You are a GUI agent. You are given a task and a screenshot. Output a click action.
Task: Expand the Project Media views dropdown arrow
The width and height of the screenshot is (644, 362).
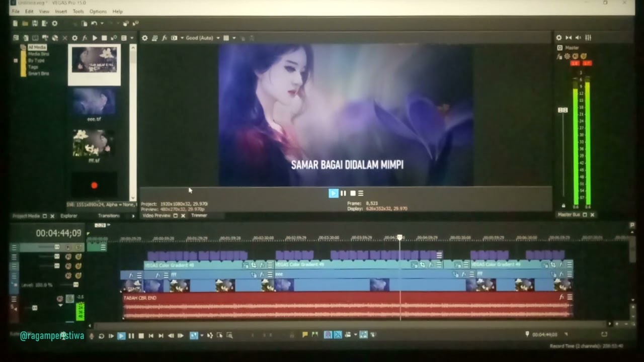click(132, 38)
